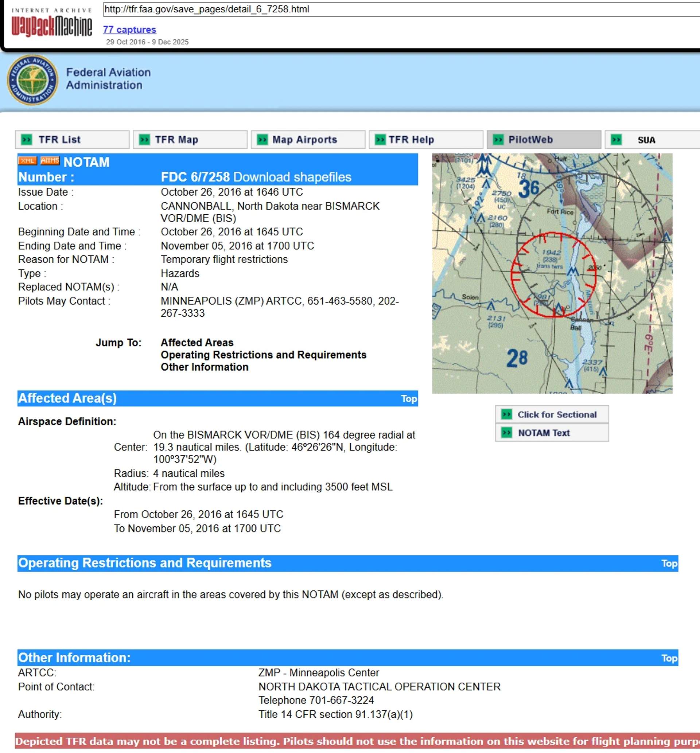Click green arrow icon on TFR Help
This screenshot has height=753, width=700.
[x=380, y=140]
